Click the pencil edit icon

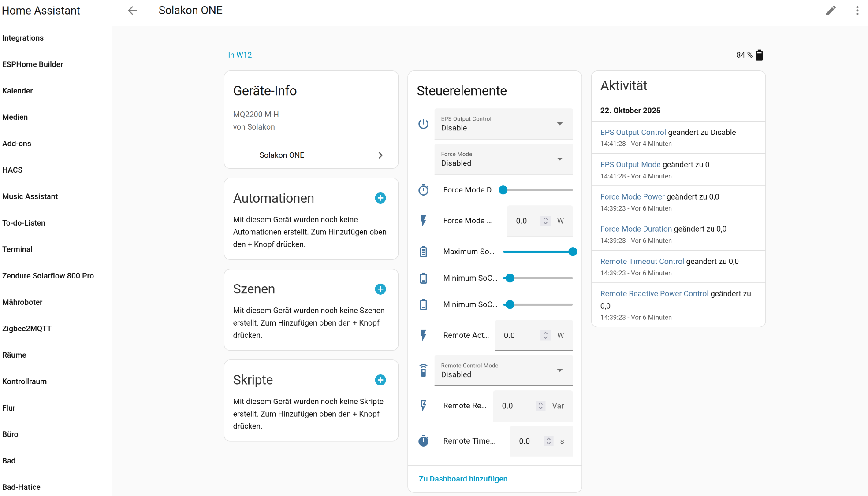(x=831, y=11)
